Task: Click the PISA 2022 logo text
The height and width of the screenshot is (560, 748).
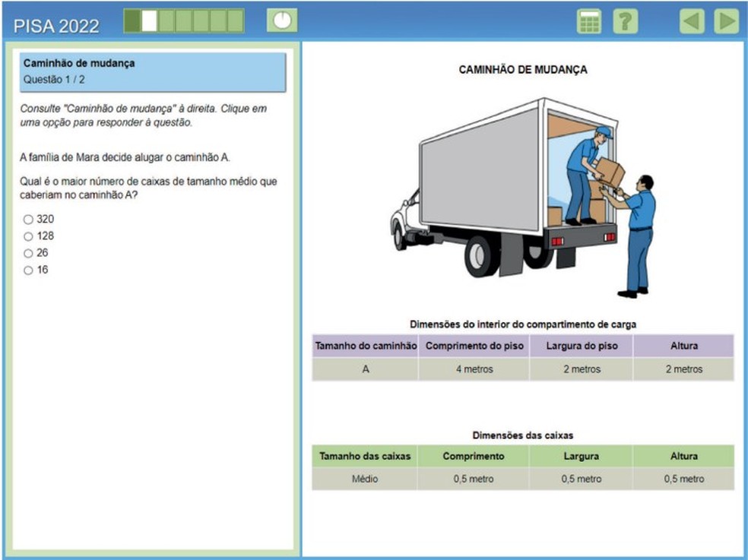Action: [x=56, y=26]
